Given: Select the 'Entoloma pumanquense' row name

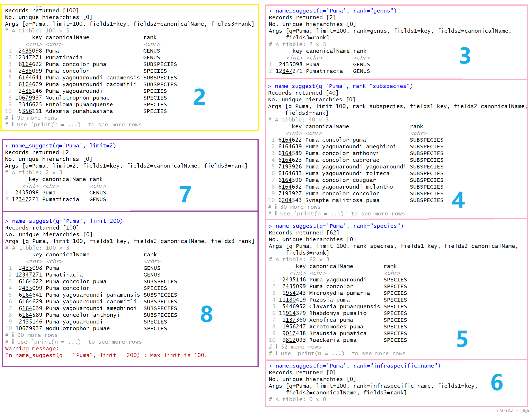Looking at the screenshot, I should click(x=79, y=105).
